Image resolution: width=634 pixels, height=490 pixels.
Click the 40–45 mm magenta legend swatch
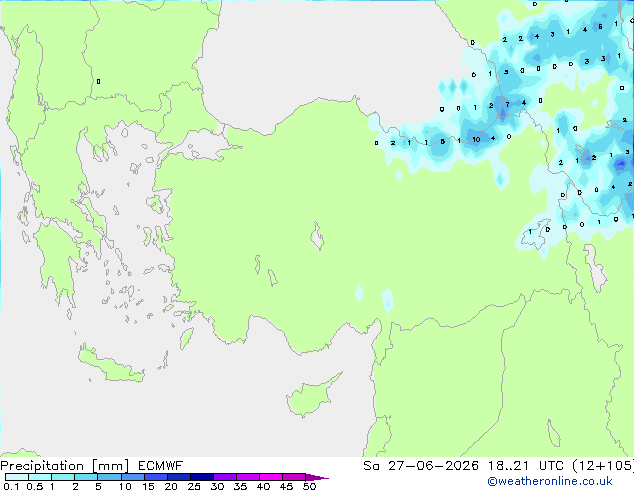[x=271, y=477]
